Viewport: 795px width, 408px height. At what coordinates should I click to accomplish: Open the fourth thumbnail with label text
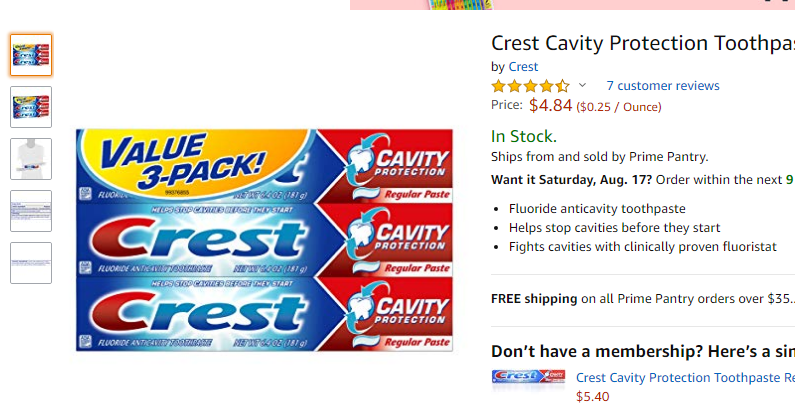(31, 211)
